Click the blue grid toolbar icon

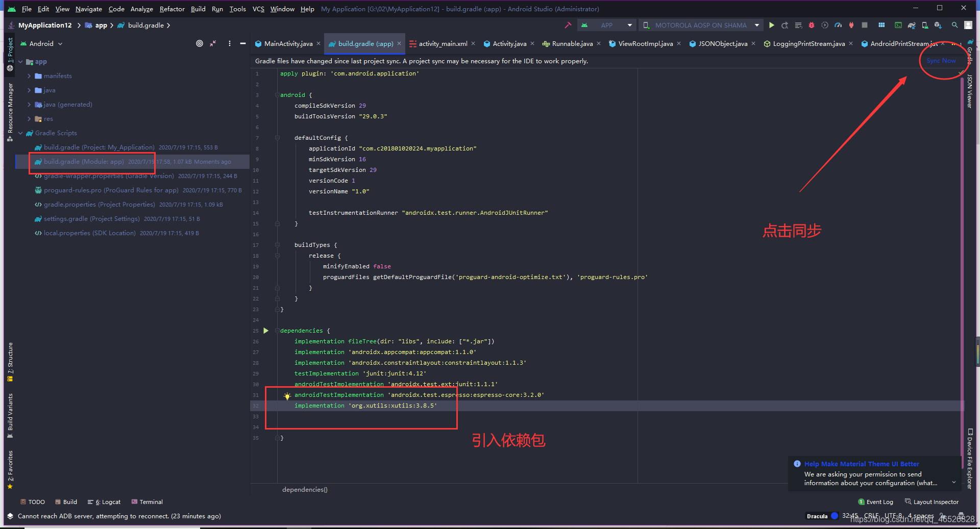[881, 25]
